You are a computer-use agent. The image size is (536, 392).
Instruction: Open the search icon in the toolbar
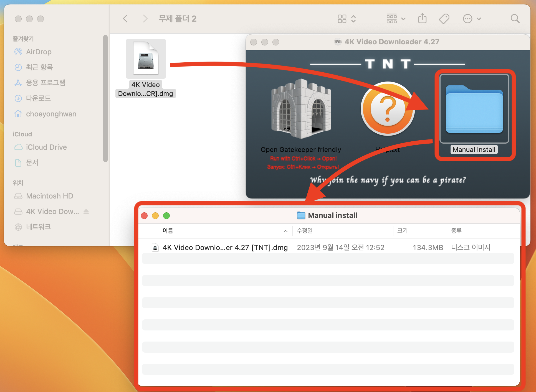pyautogui.click(x=515, y=19)
